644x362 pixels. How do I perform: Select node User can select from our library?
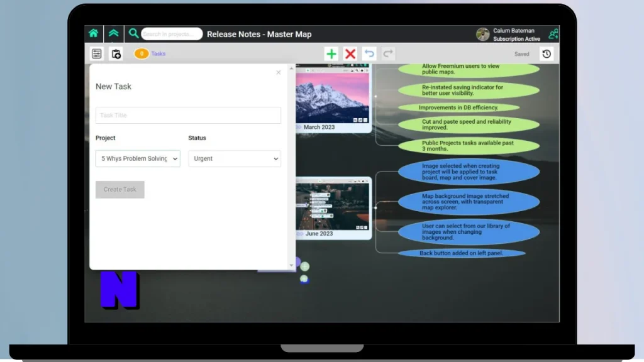pyautogui.click(x=469, y=232)
